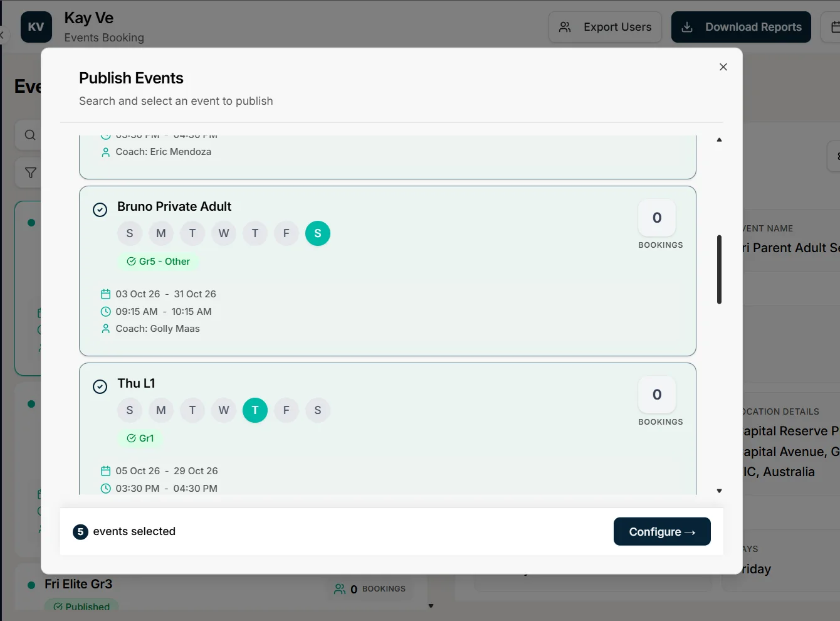Toggle Sunday chip on Thu L1
The width and height of the screenshot is (840, 621).
[130, 410]
